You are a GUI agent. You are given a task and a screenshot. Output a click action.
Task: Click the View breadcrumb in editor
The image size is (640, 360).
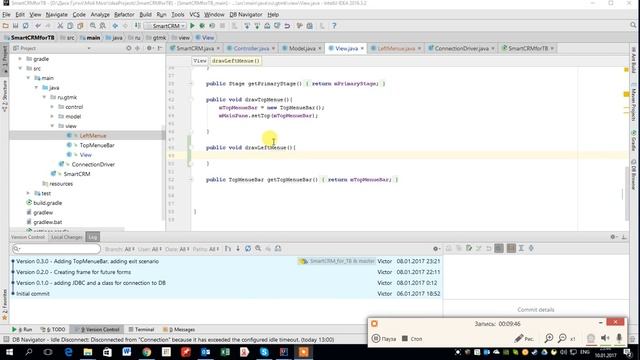tap(200, 61)
